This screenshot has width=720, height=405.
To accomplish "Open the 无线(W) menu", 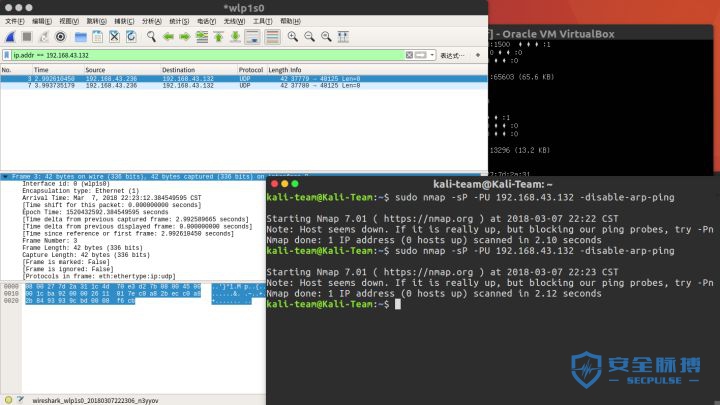I will click(x=234, y=21).
